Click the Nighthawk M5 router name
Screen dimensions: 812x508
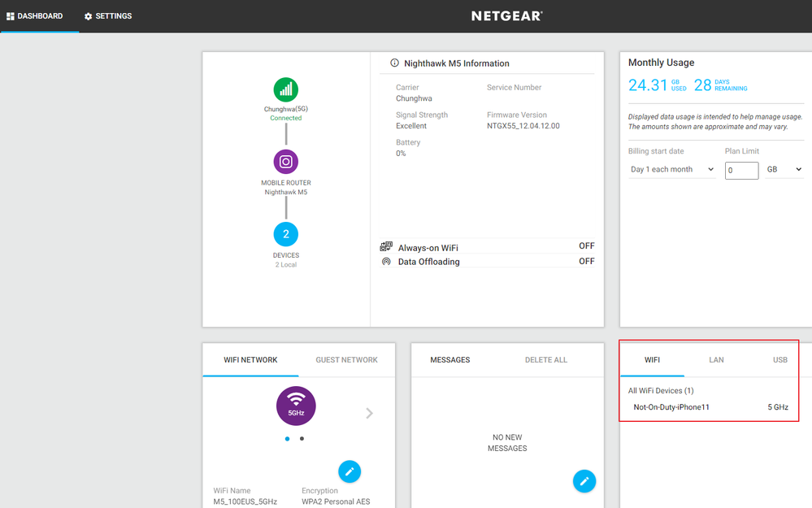tap(286, 192)
